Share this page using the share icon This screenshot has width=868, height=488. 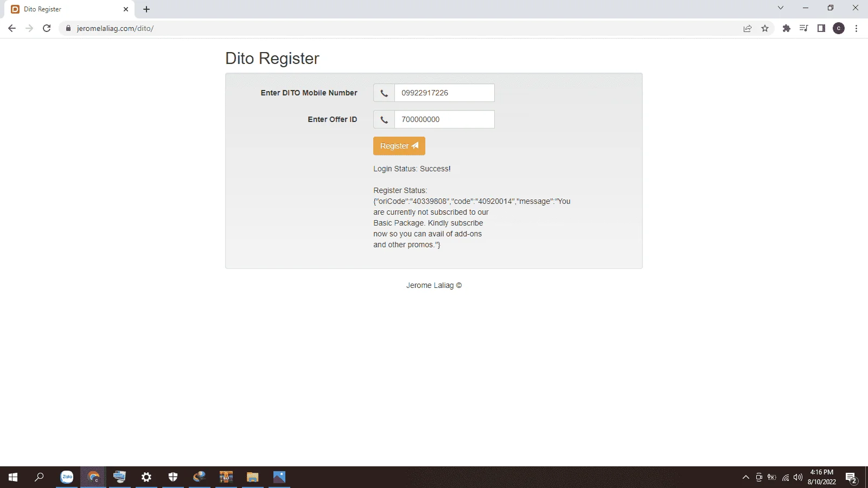coord(748,28)
